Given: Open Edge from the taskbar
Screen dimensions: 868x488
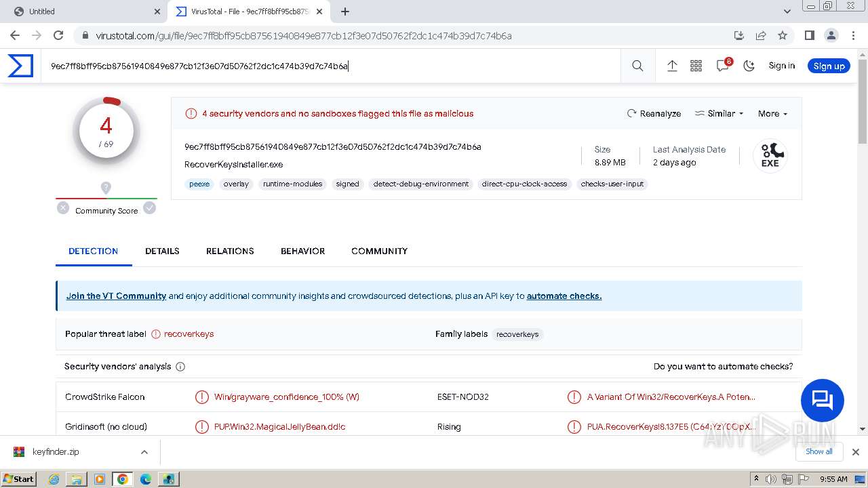Looking at the screenshot, I should click(146, 479).
